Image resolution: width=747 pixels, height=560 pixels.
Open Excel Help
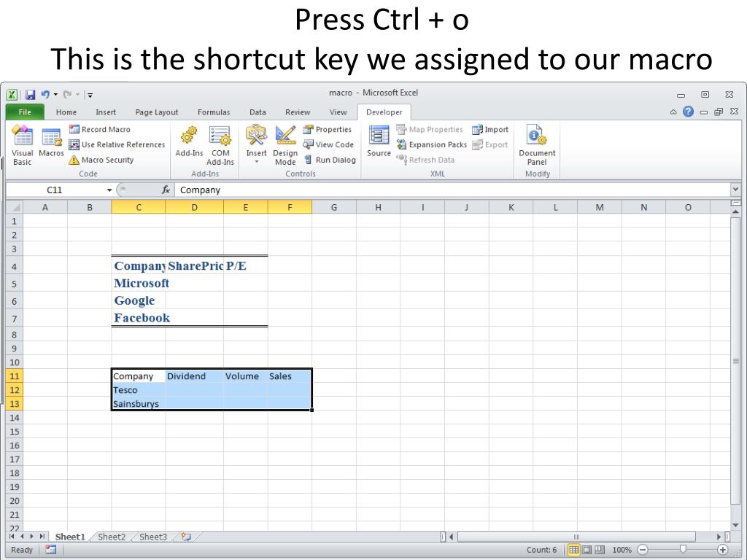coord(688,112)
